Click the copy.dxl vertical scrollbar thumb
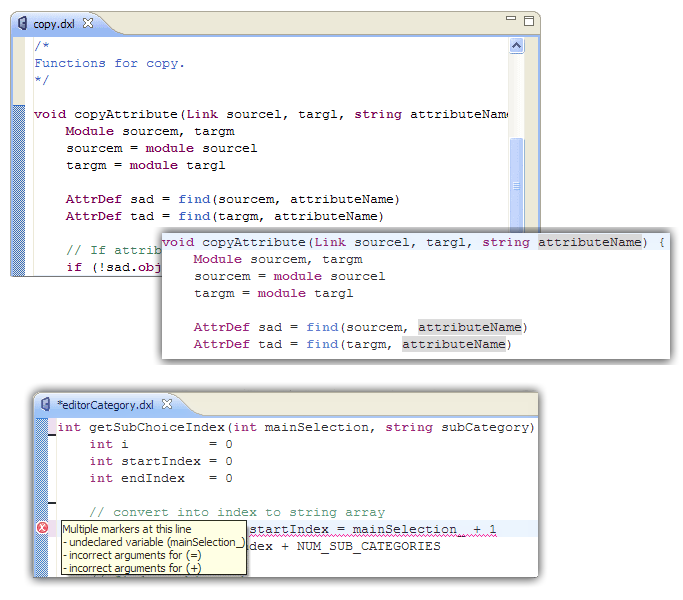The width and height of the screenshot is (683, 600). [x=517, y=185]
